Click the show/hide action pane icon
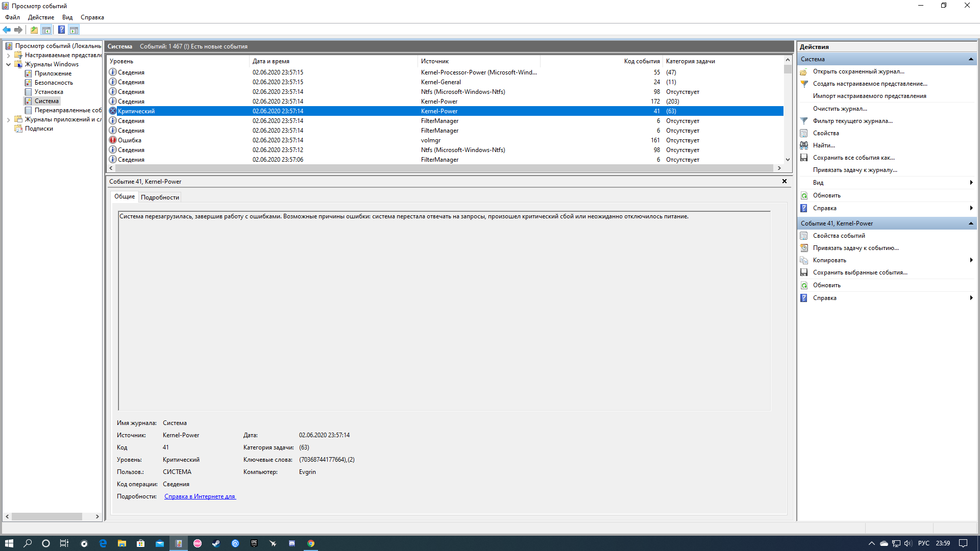Screen dimensions: 980x551 (74, 30)
